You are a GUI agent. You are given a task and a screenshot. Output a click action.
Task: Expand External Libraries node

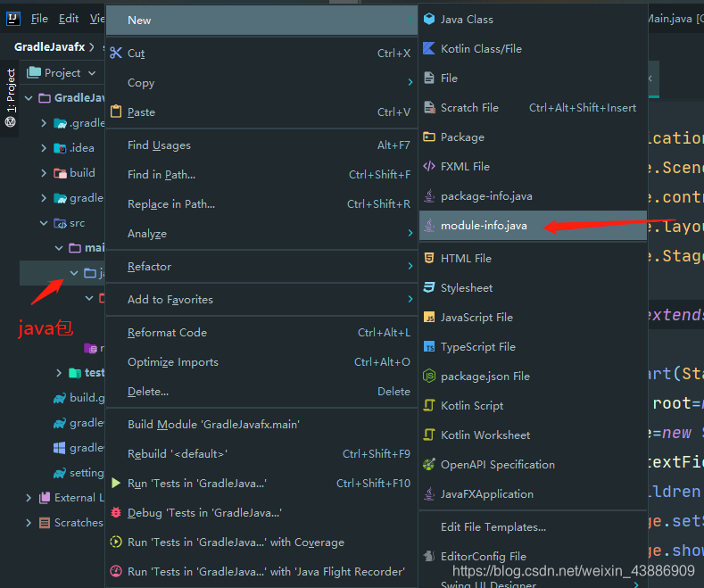pos(29,497)
